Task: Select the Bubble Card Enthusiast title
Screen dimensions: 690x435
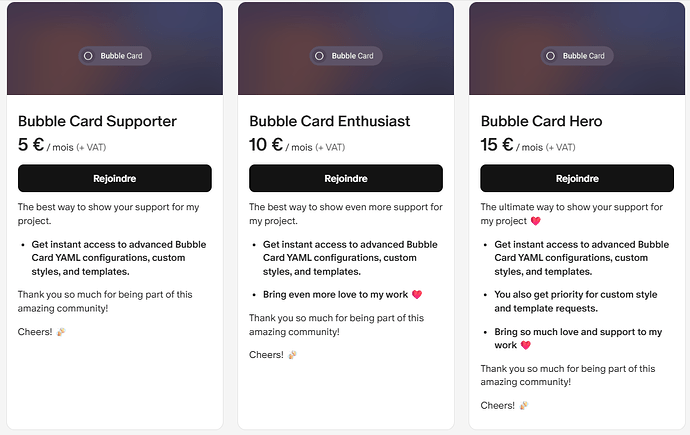Action: [330, 121]
